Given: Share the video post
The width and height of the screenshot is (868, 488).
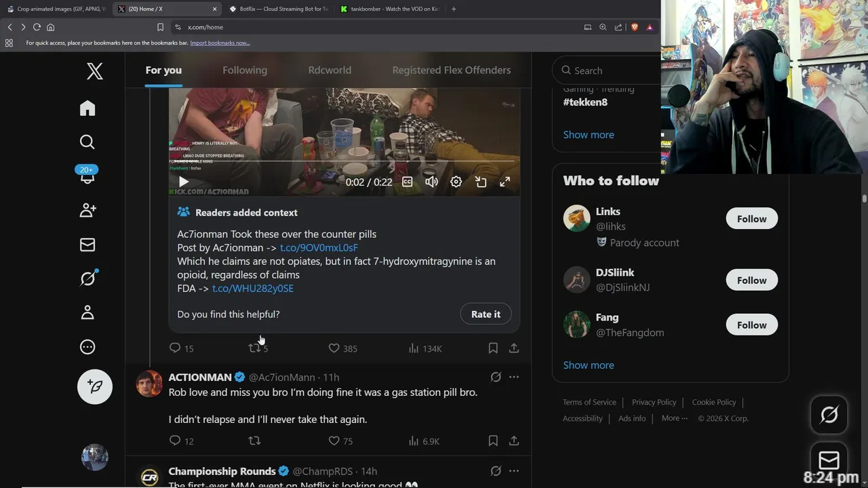Looking at the screenshot, I should pos(514,348).
